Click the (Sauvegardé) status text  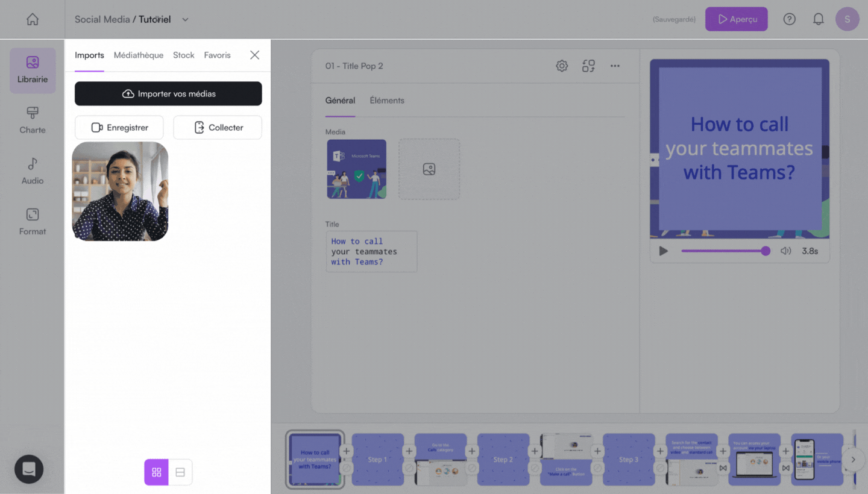tap(674, 19)
